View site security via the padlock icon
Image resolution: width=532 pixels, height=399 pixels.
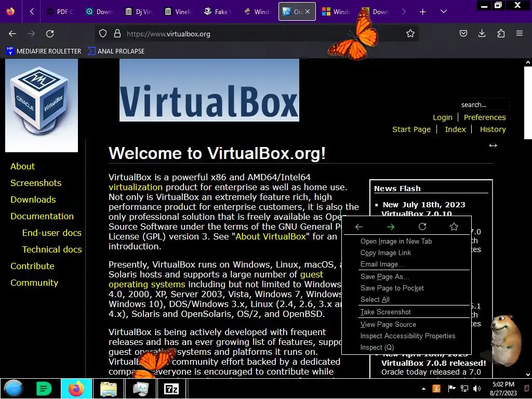click(x=117, y=34)
